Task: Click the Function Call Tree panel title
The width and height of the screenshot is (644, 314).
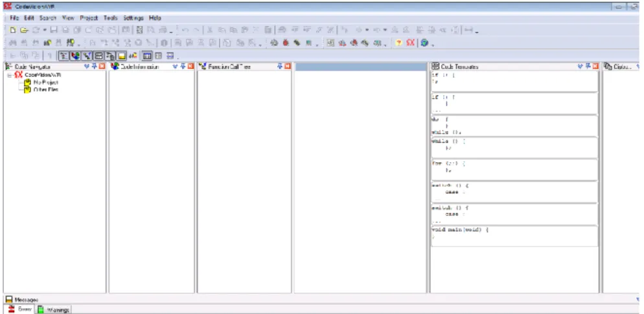Action: (229, 67)
